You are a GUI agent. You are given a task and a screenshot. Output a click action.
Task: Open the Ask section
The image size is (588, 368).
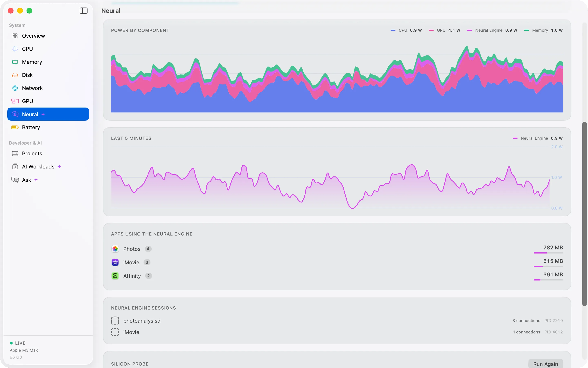(48, 180)
